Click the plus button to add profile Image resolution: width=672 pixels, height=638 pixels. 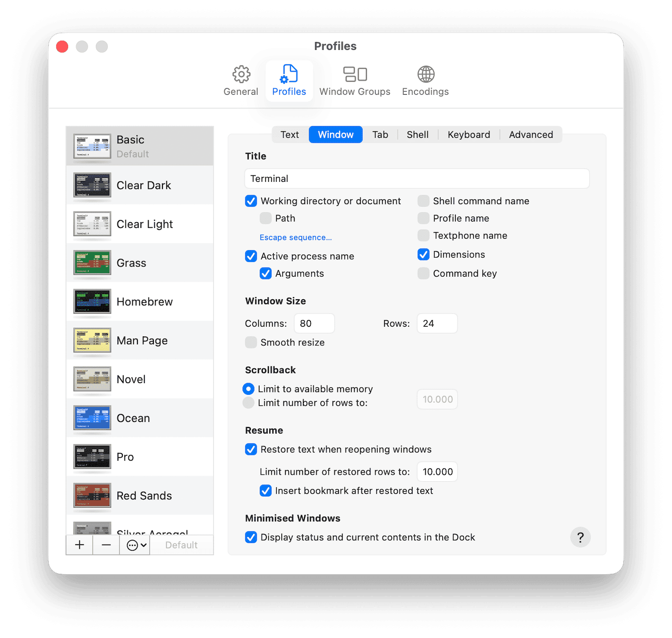79,545
